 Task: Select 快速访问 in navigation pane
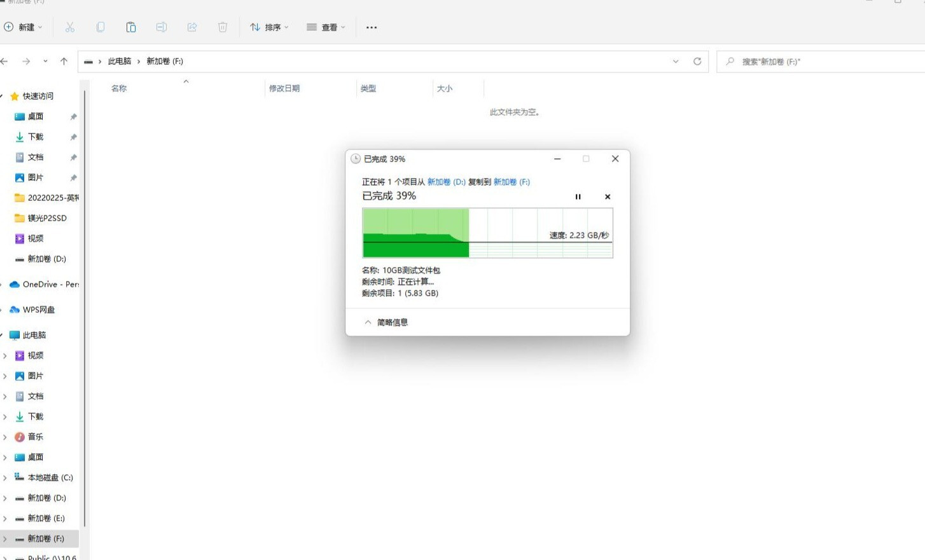point(38,96)
